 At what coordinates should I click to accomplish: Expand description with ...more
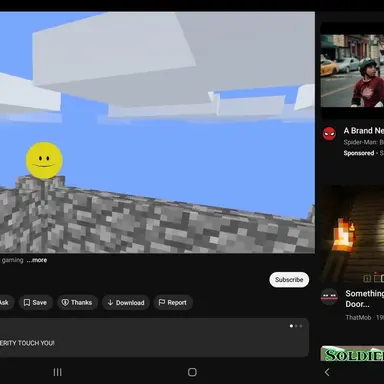coord(37,260)
